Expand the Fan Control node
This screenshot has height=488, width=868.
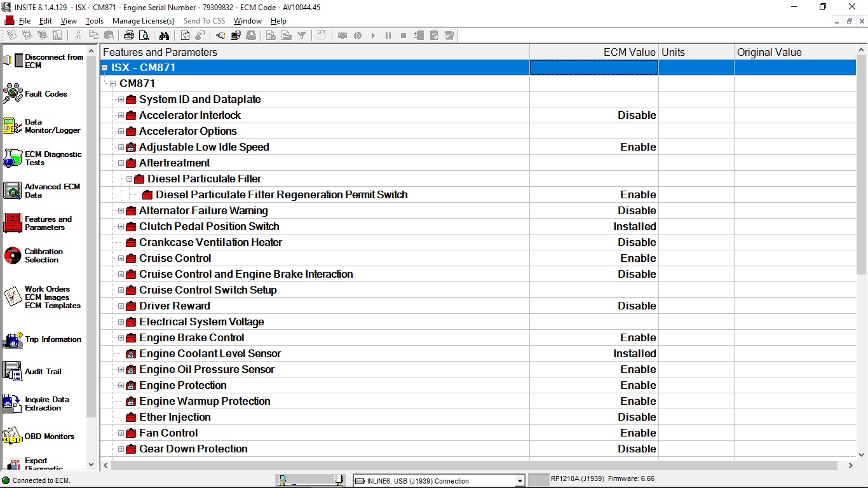coord(121,433)
